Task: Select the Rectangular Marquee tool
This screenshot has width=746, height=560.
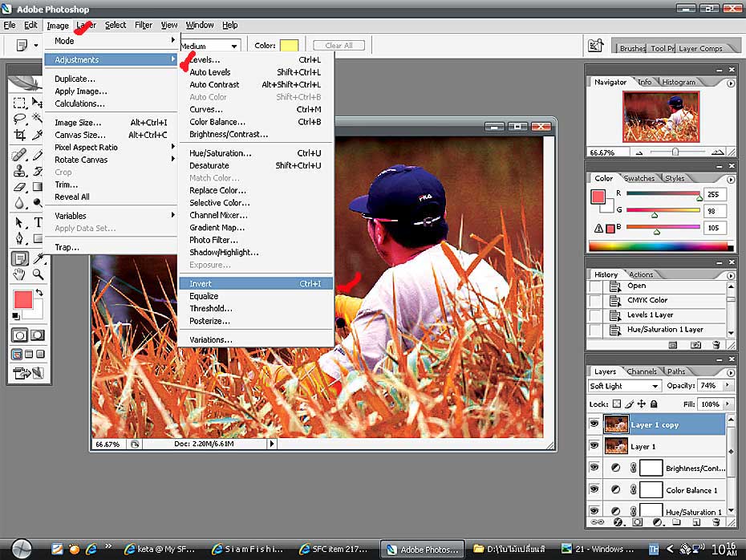Action: tap(19, 103)
